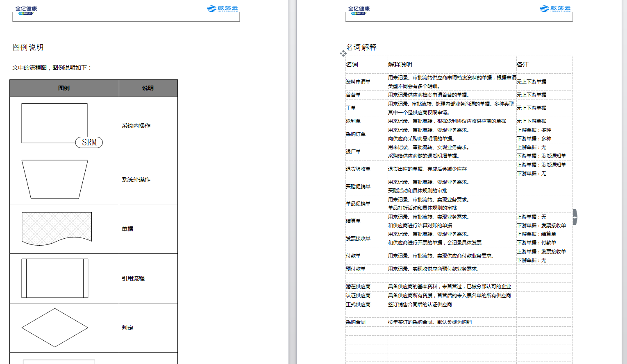Click 上游单据：多种 in 采购订单 row

[x=534, y=130]
